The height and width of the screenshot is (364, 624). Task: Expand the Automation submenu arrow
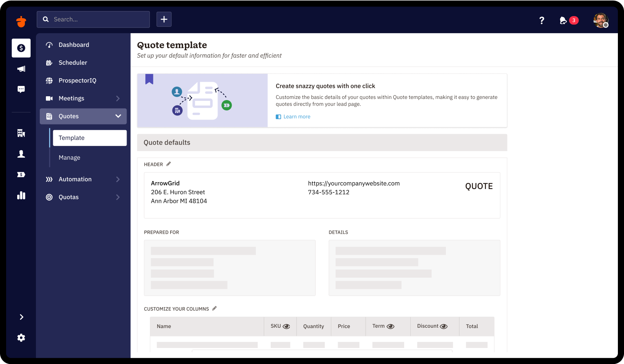click(x=118, y=180)
